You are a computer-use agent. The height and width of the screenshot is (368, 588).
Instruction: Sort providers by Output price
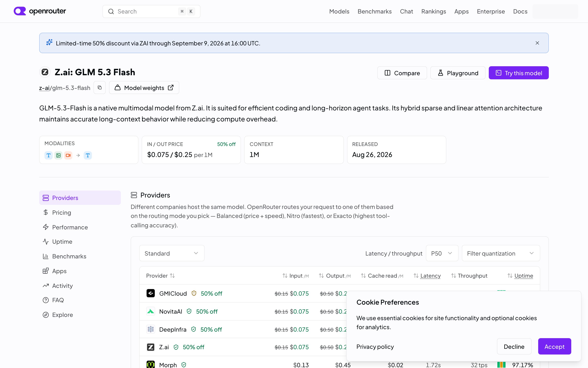coord(335,276)
